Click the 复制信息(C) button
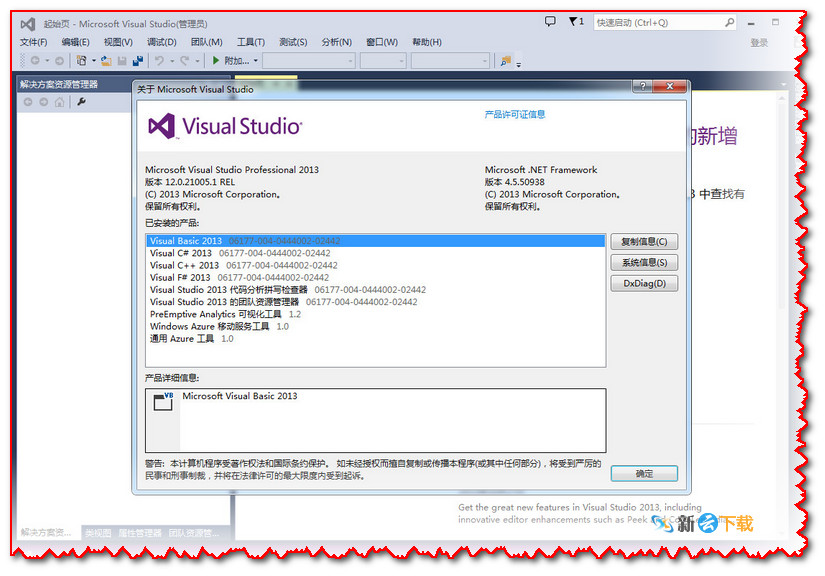 [644, 241]
